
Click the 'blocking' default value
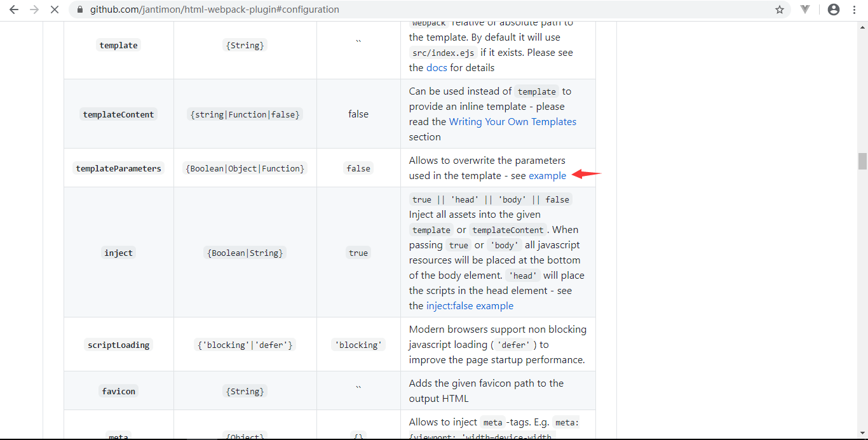[358, 345]
